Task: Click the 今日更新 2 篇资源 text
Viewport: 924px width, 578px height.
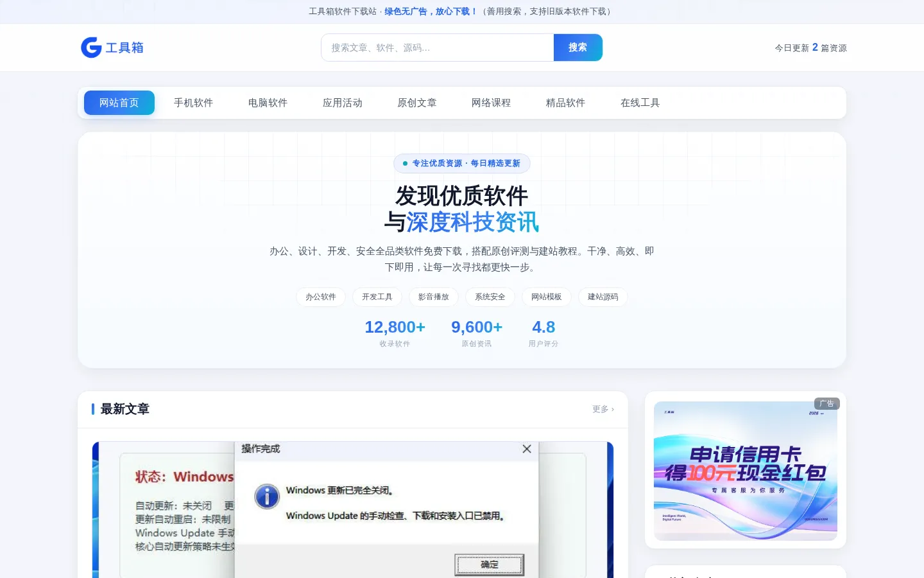Action: [811, 48]
